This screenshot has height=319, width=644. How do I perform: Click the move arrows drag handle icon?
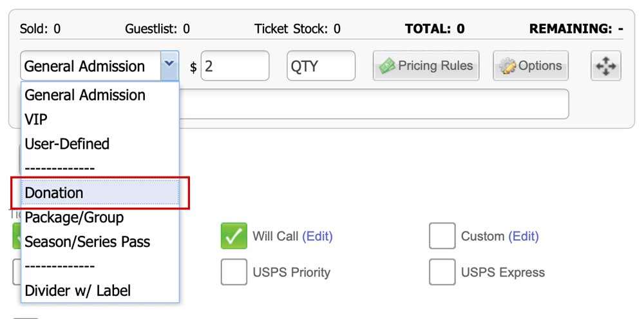click(x=606, y=66)
